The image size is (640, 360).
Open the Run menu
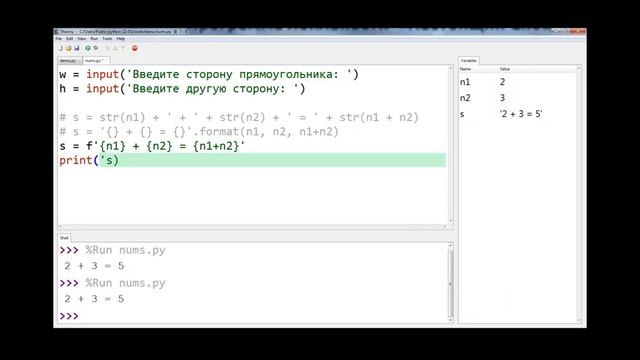coord(94,39)
